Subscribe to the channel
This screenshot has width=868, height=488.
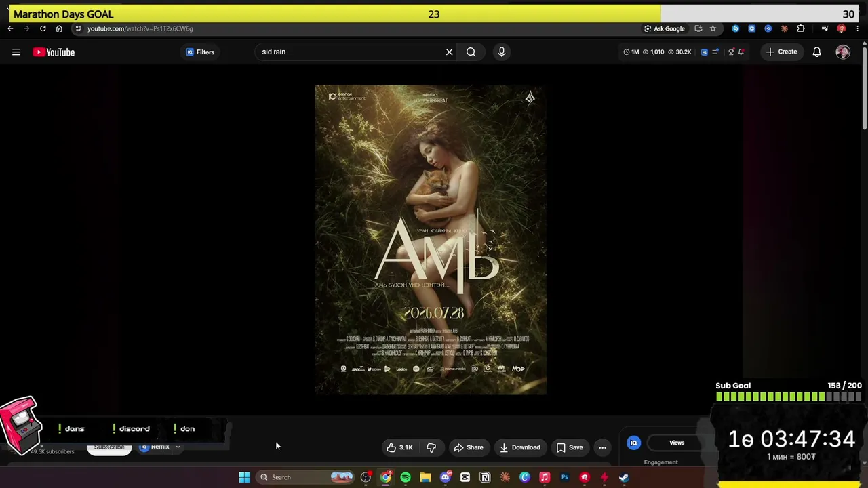point(109,448)
